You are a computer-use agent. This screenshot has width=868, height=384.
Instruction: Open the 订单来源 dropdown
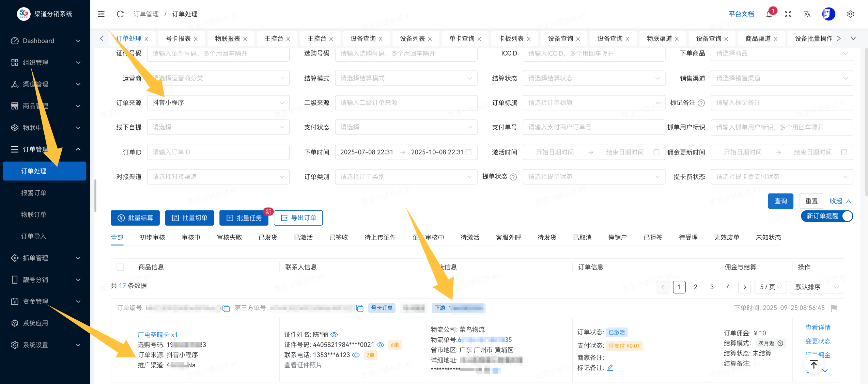(218, 102)
